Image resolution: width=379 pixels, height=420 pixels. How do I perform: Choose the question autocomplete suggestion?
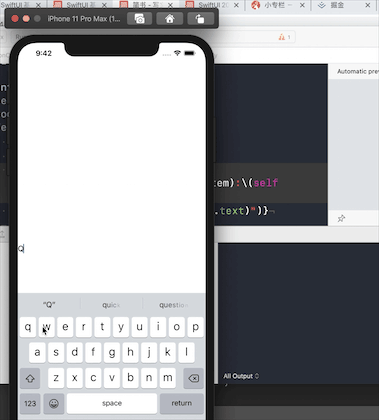[174, 305]
